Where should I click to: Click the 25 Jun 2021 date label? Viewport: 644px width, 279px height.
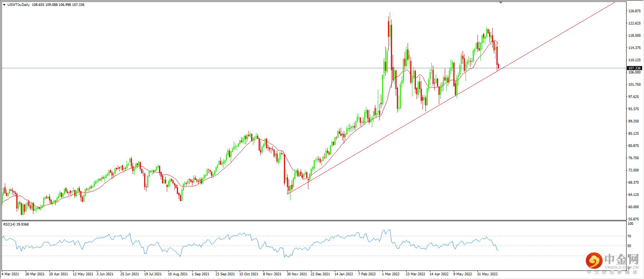(130, 274)
